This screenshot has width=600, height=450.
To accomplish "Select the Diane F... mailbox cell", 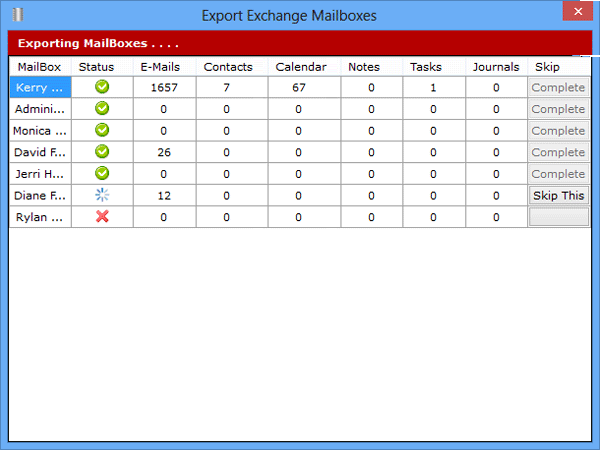I will pyautogui.click(x=40, y=196).
